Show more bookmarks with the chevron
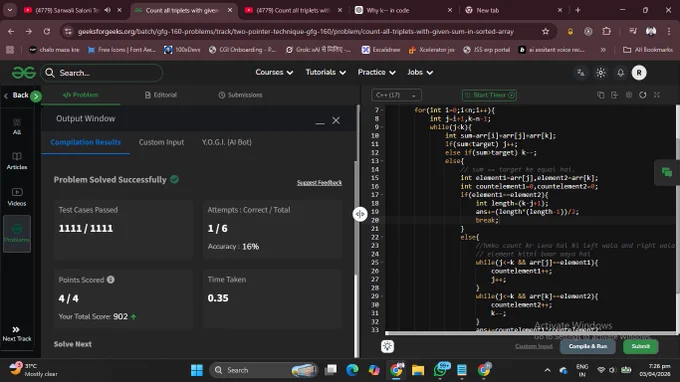 coord(603,50)
